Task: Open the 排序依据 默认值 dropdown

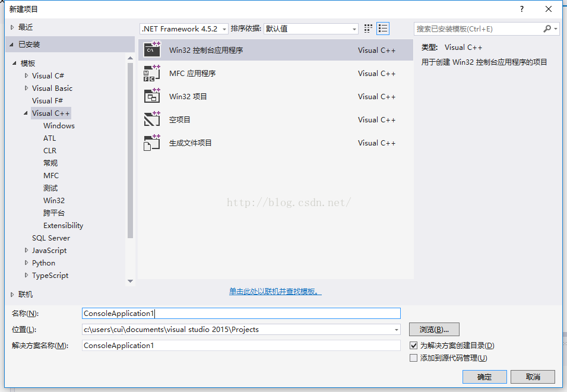Action: (x=311, y=29)
